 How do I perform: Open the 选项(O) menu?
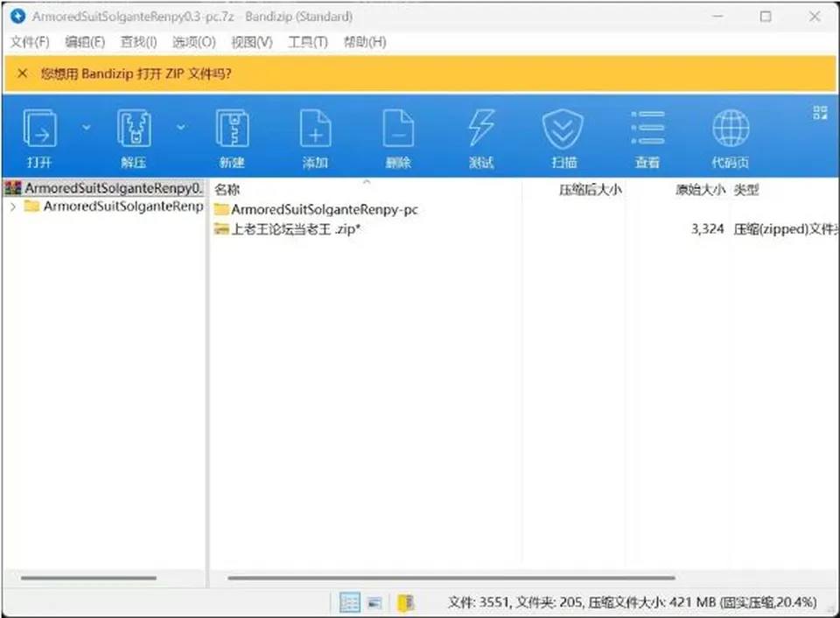[194, 42]
